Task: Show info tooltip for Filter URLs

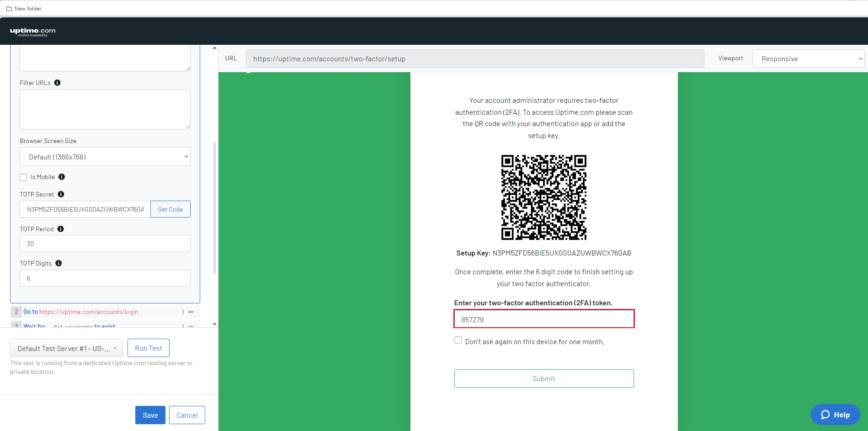Action: click(57, 83)
